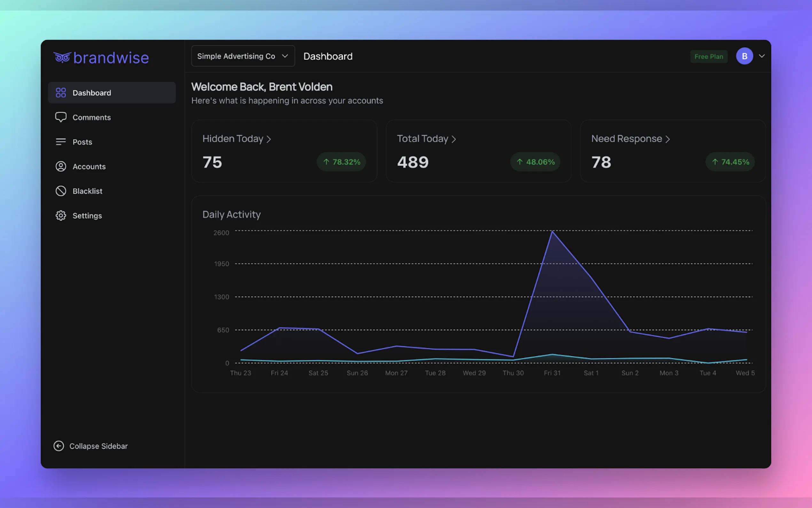This screenshot has height=508, width=812.
Task: Expand the Need Response card details
Action: click(668, 139)
